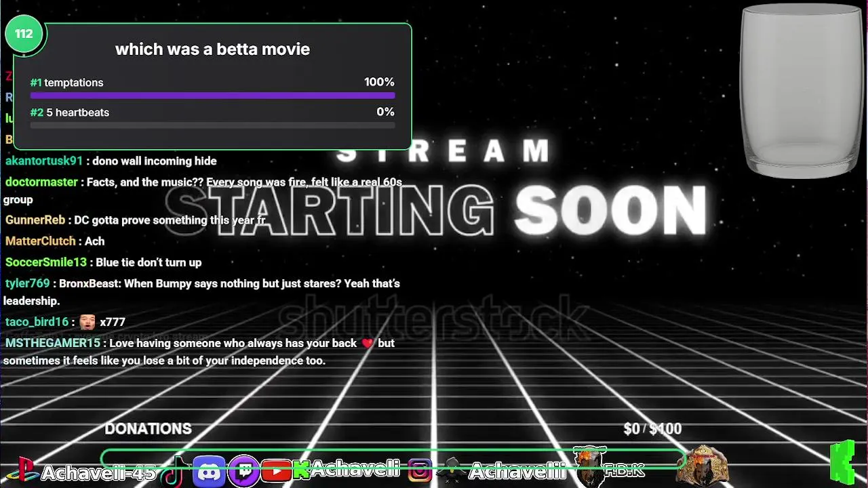Click username taco_bird16 in chat
The height and width of the screenshot is (488, 868).
(x=37, y=323)
